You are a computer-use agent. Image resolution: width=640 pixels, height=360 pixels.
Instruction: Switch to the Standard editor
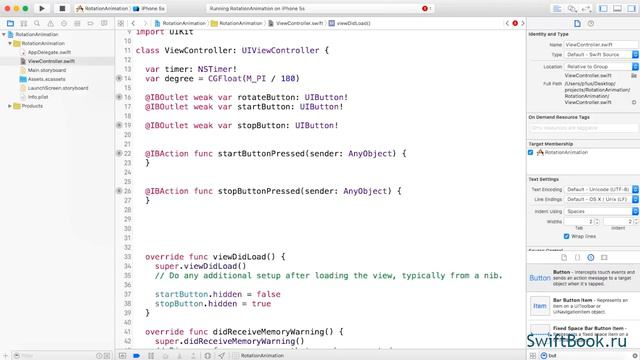tap(557, 9)
